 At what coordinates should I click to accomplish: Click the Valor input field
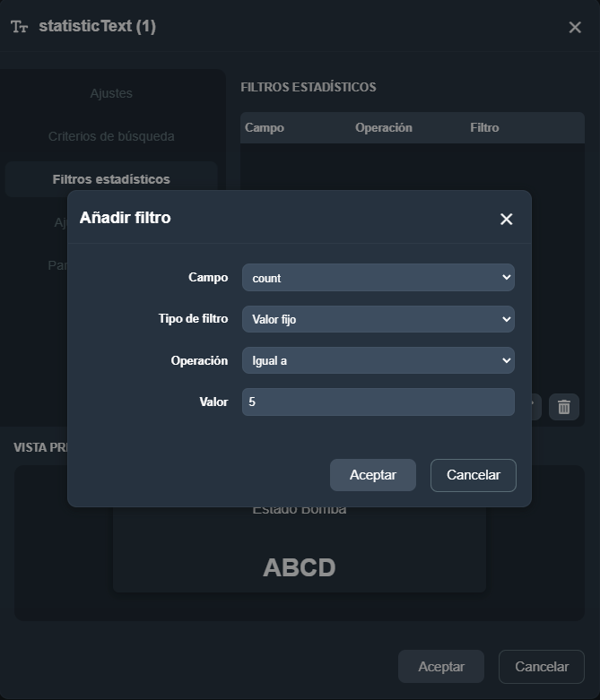point(378,402)
